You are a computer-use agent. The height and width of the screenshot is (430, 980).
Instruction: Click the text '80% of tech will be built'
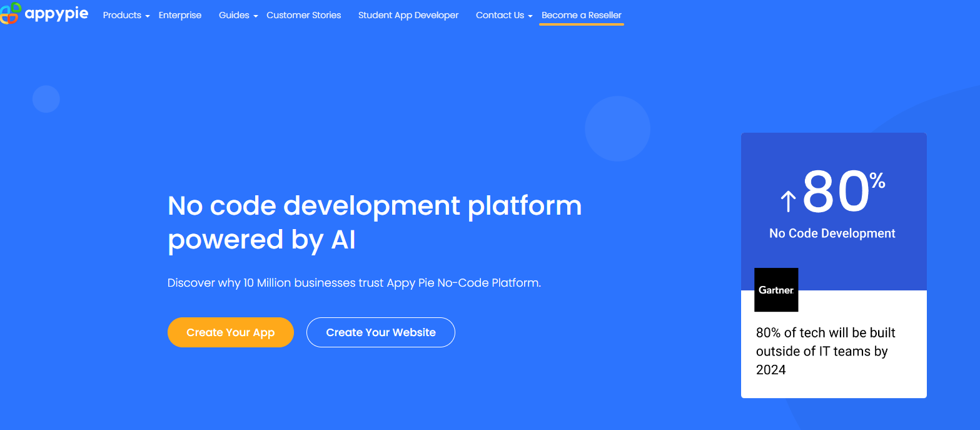coord(826,332)
